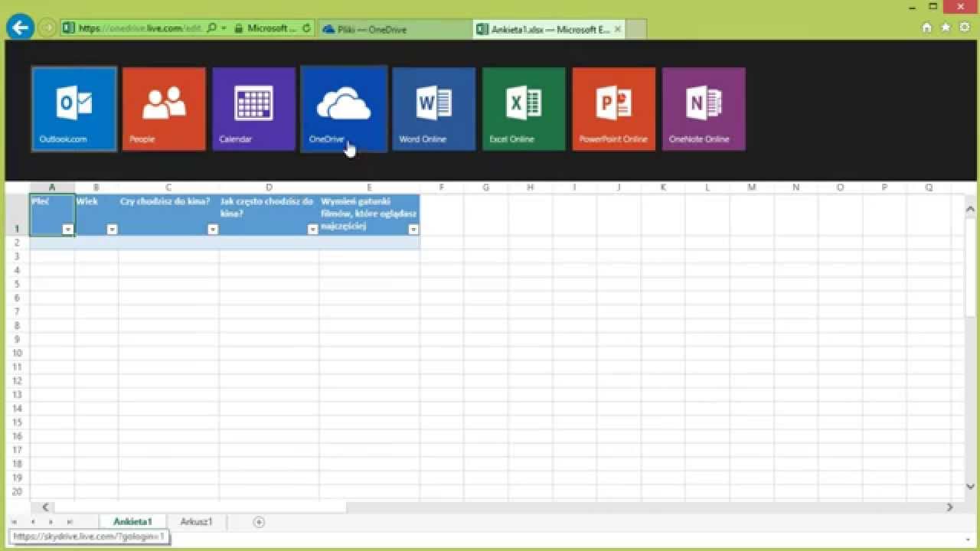Open filter dropdown for Płeć column
The width and height of the screenshot is (980, 551).
pyautogui.click(x=67, y=230)
